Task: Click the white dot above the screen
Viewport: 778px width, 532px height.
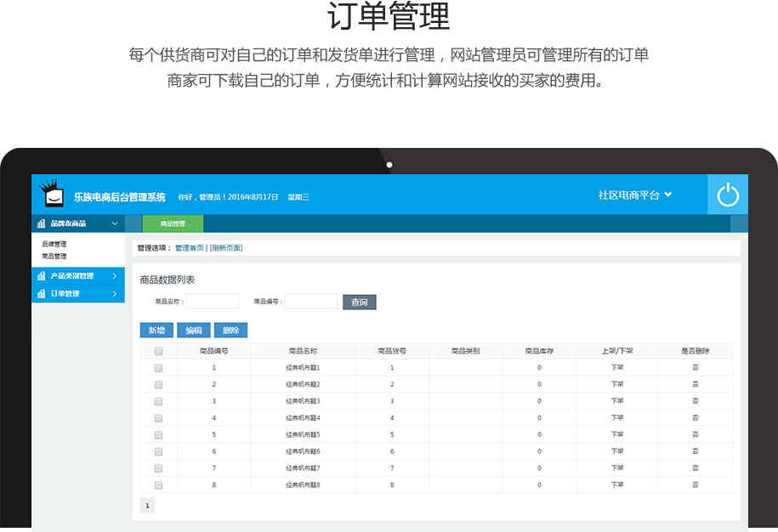Action: (389, 165)
